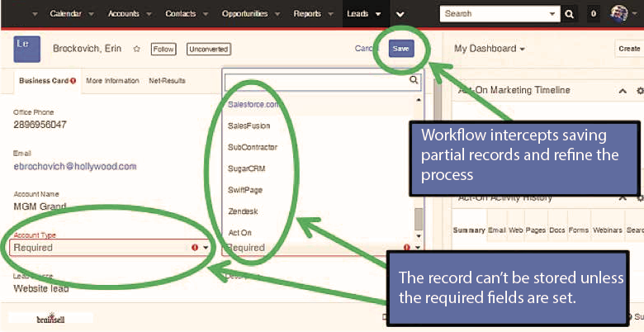Click the Create button on dashboard
The height and width of the screenshot is (332, 644).
(x=629, y=49)
